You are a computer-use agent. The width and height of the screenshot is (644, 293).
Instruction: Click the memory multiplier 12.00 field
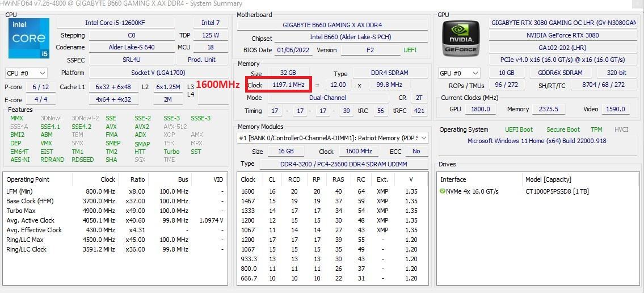(x=338, y=86)
